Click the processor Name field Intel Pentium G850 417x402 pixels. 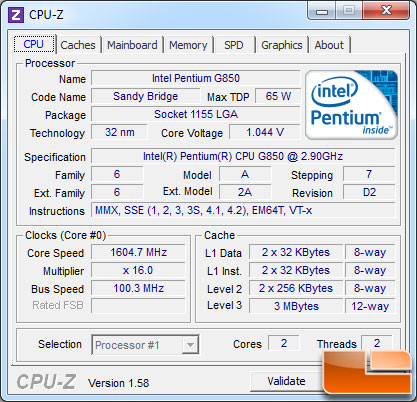coord(196,78)
